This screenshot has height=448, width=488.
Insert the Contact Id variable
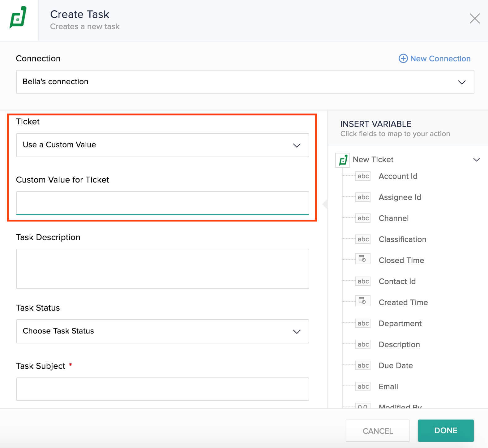coord(397,282)
